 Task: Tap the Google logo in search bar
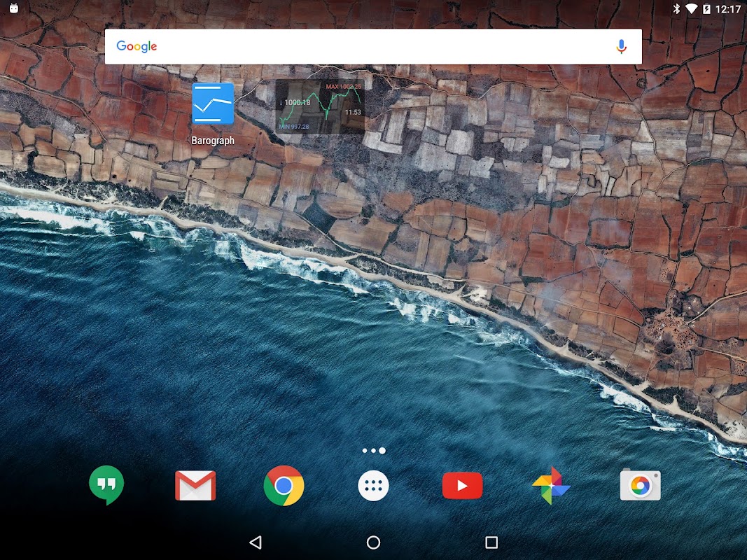click(x=137, y=46)
